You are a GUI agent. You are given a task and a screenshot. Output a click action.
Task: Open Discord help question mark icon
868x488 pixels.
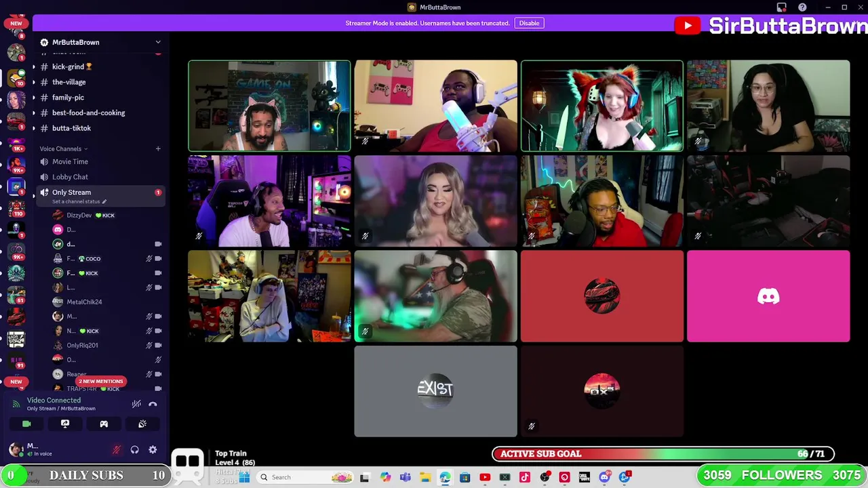802,7
